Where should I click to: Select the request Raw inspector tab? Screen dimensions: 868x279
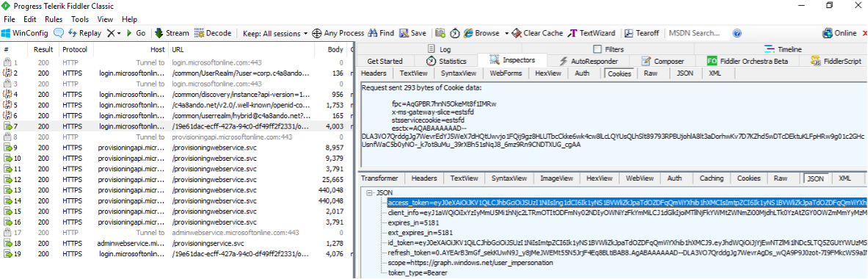(651, 73)
